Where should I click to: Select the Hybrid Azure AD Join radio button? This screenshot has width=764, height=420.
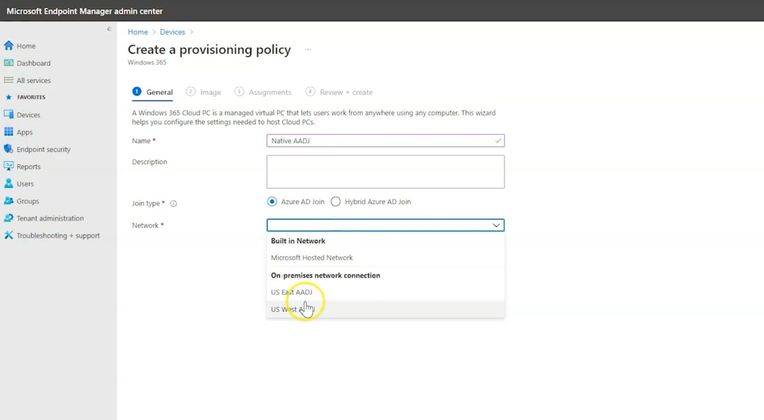click(335, 202)
